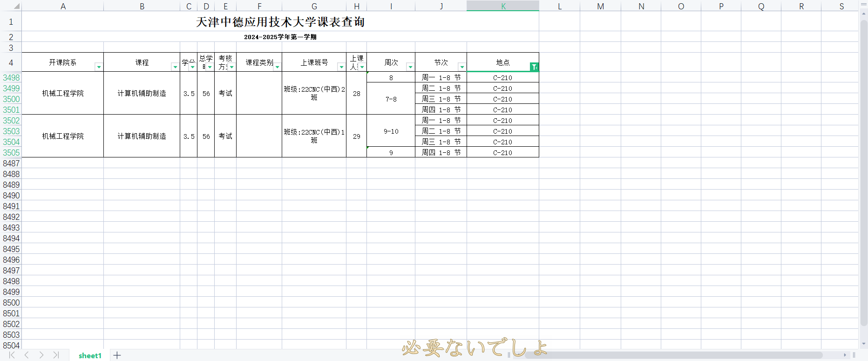Viewport: 868px width, 361px height.
Task: Click the horizontal scrollbar thumb
Action: 673,355
